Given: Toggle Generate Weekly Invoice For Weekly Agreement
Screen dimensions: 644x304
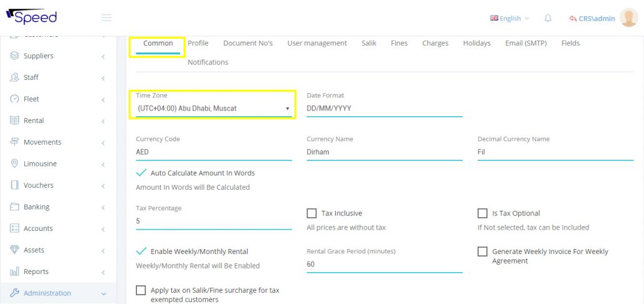Looking at the screenshot, I should tap(483, 252).
